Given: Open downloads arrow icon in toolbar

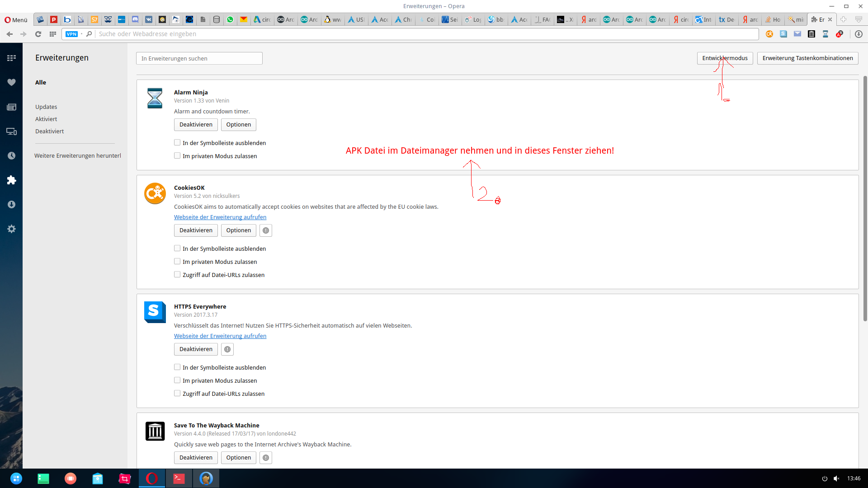Looking at the screenshot, I should coord(859,34).
